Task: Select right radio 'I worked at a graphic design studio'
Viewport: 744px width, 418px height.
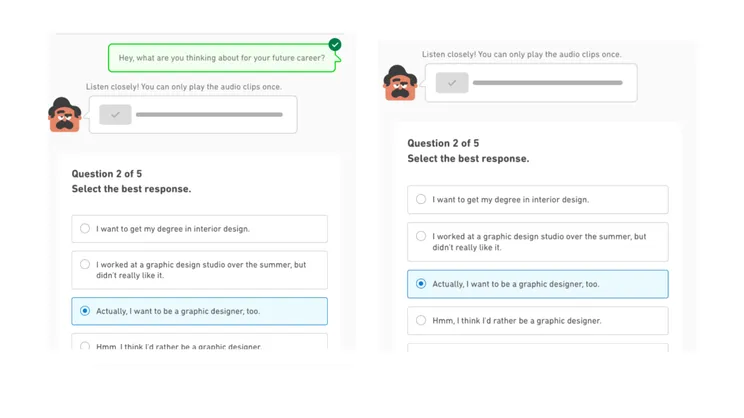Action: [421, 236]
